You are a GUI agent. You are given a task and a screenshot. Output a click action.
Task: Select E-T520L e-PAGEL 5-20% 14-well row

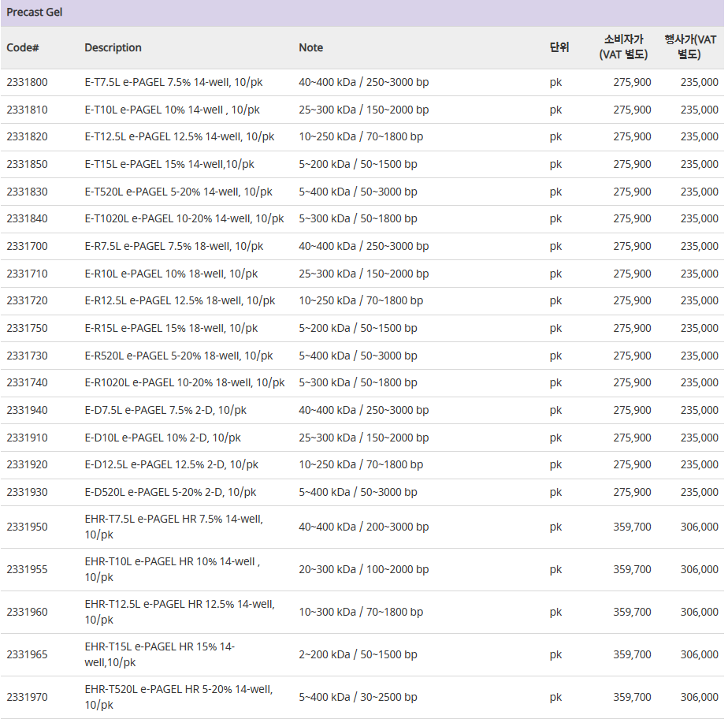point(362,192)
